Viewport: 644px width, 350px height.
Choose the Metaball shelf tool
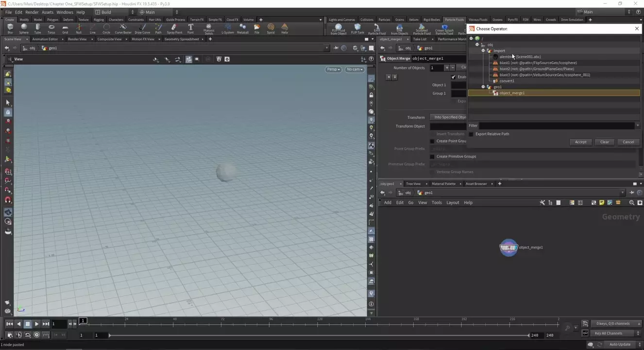pyautogui.click(x=243, y=29)
